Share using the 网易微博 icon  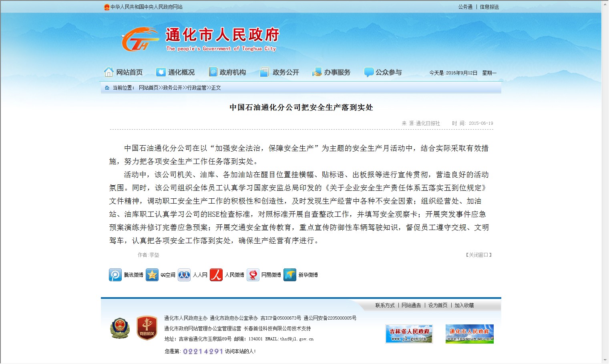pos(253,275)
